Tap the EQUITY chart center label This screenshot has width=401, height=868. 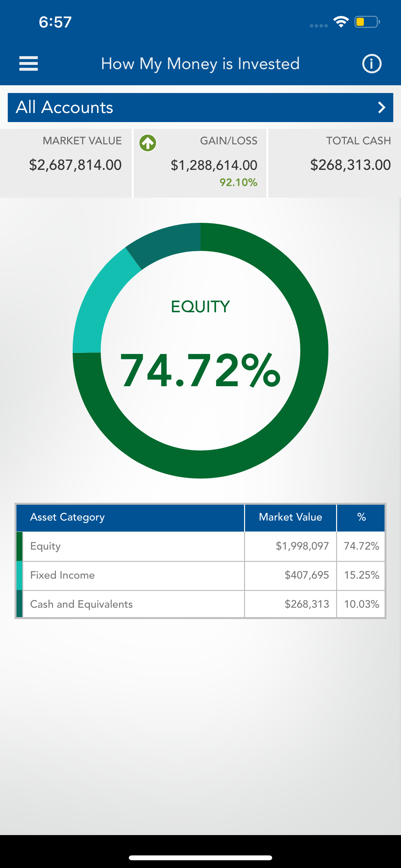pyautogui.click(x=200, y=307)
